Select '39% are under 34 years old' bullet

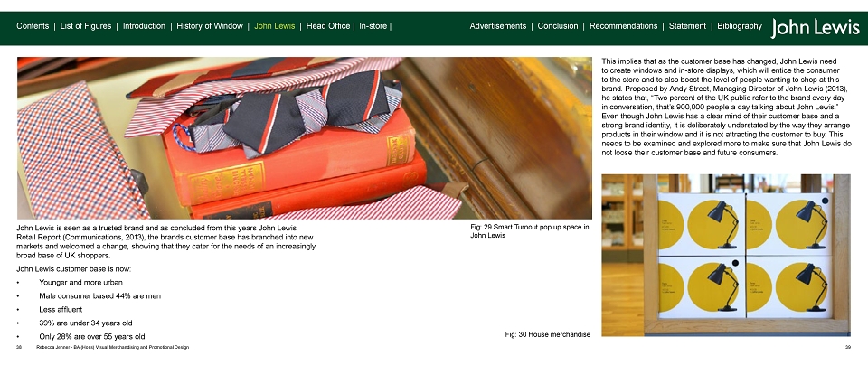pos(86,323)
